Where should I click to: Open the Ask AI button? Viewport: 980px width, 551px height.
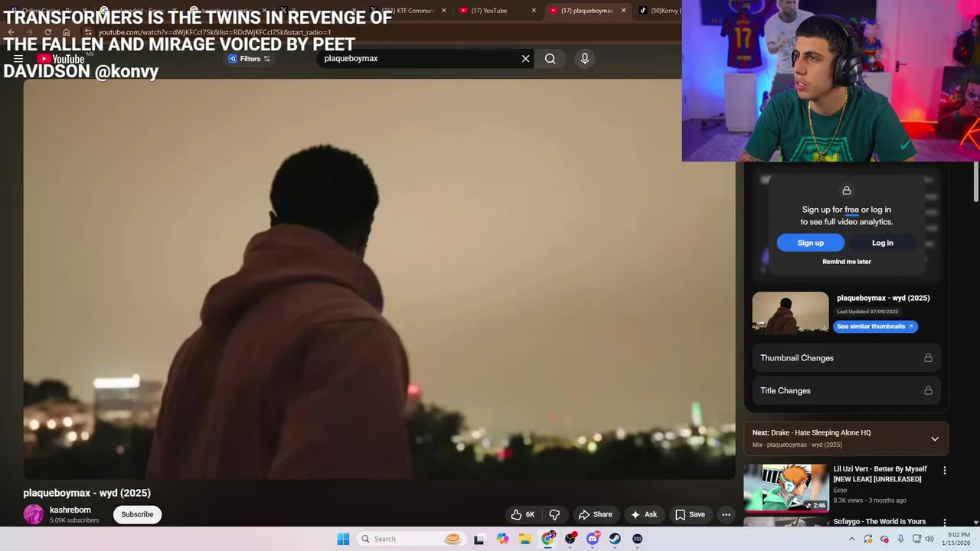(x=644, y=514)
